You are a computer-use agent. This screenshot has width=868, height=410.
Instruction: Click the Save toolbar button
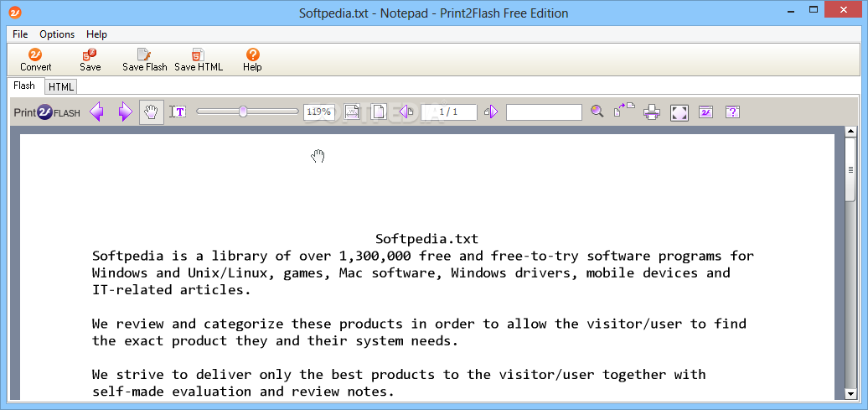pyautogui.click(x=90, y=60)
